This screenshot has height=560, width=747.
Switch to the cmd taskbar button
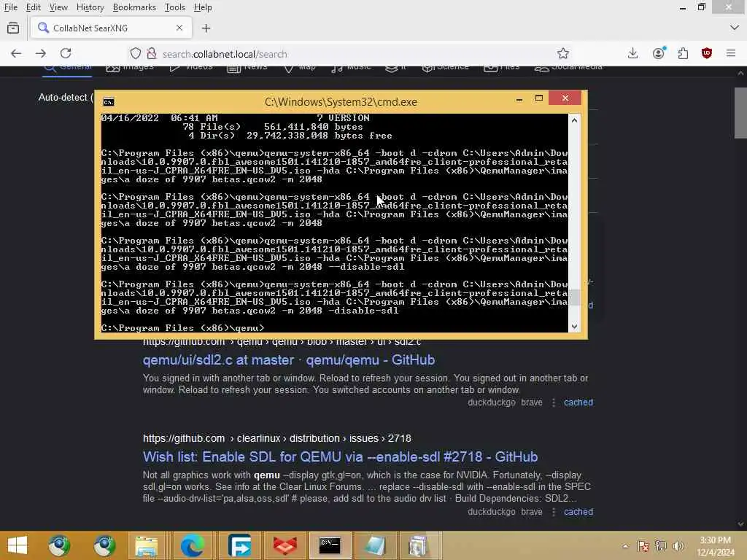pyautogui.click(x=330, y=545)
